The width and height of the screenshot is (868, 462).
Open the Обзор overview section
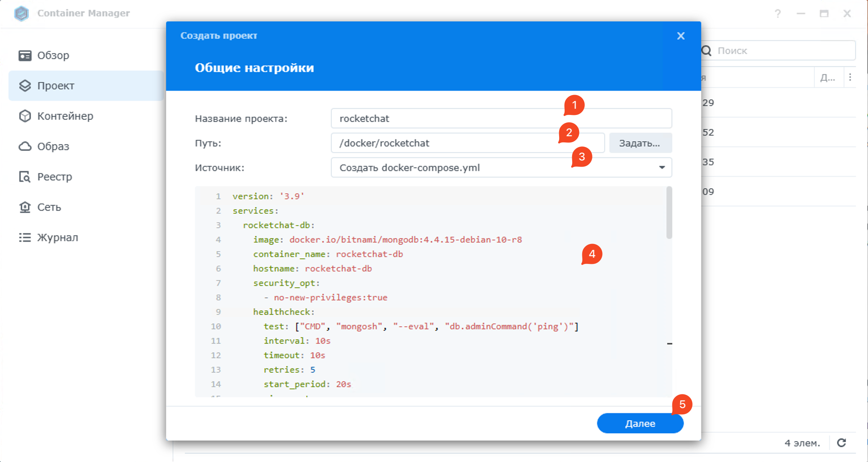[x=86, y=55]
